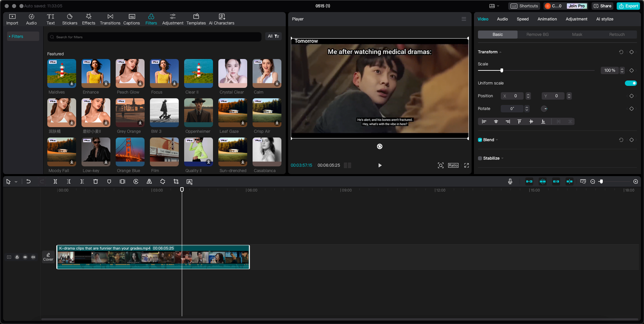Select the Oppenheimer filter thumbnail
The width and height of the screenshot is (644, 324).
tap(199, 113)
